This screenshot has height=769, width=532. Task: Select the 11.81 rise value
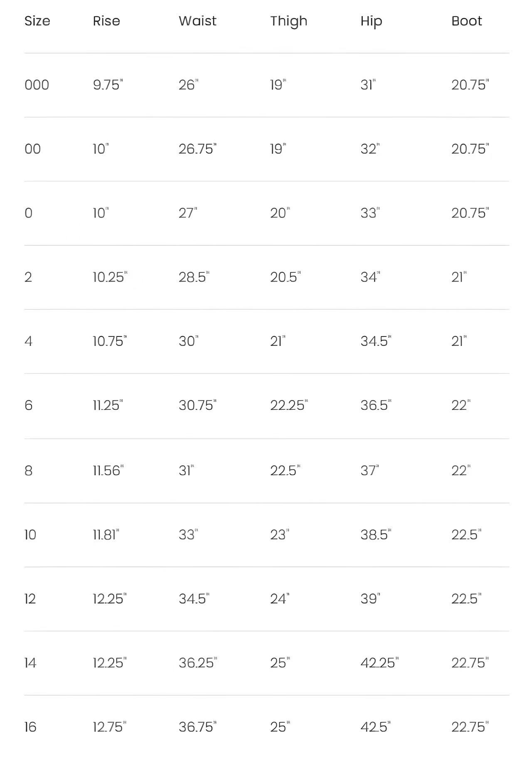pyautogui.click(x=104, y=534)
